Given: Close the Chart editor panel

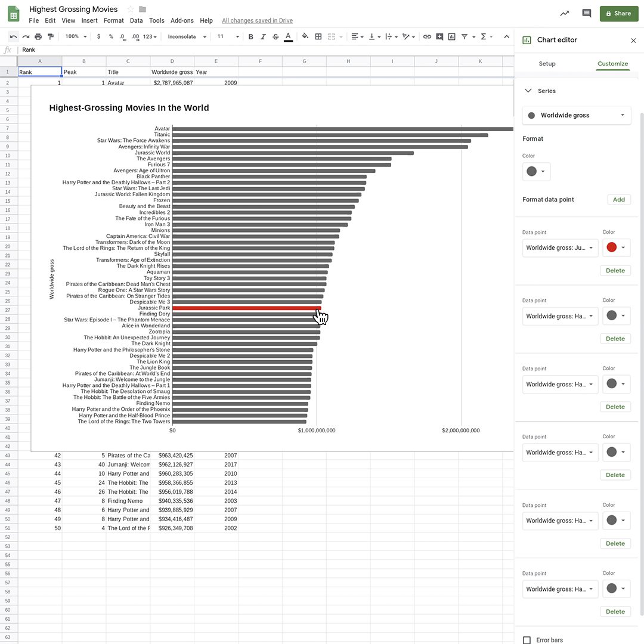Looking at the screenshot, I should (x=633, y=41).
